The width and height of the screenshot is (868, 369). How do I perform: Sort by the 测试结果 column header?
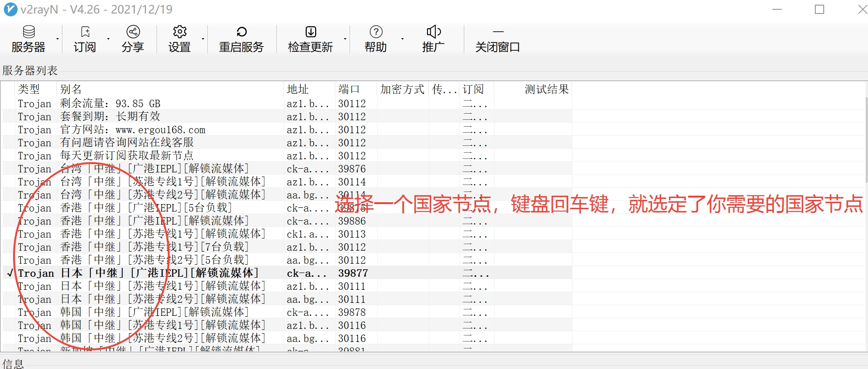coord(533,89)
